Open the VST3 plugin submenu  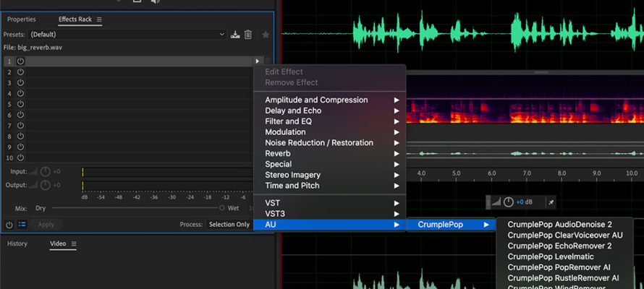pos(329,214)
